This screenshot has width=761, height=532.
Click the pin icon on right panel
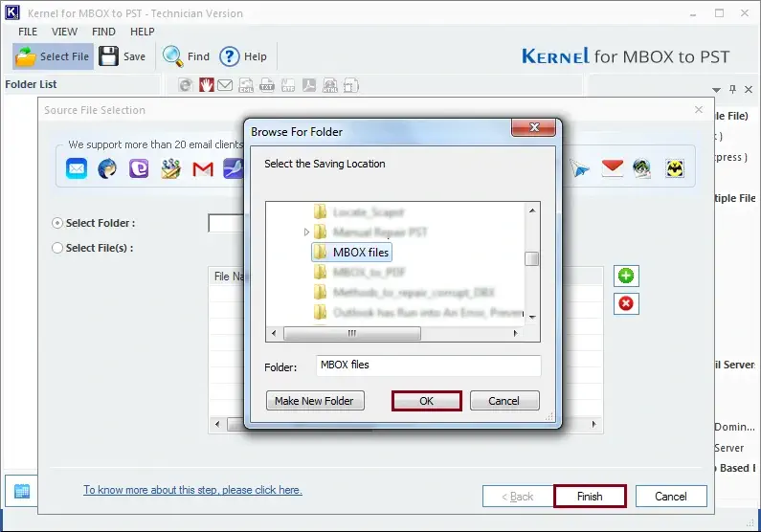click(x=733, y=89)
